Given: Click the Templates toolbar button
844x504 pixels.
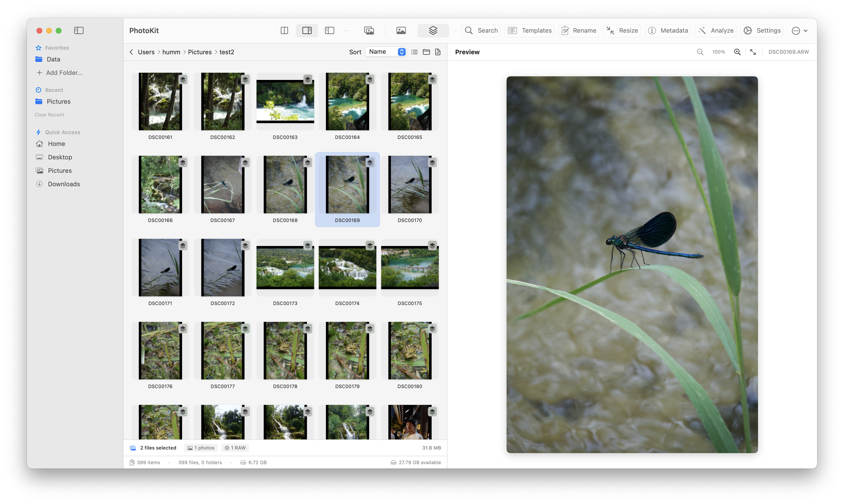Looking at the screenshot, I should [529, 30].
